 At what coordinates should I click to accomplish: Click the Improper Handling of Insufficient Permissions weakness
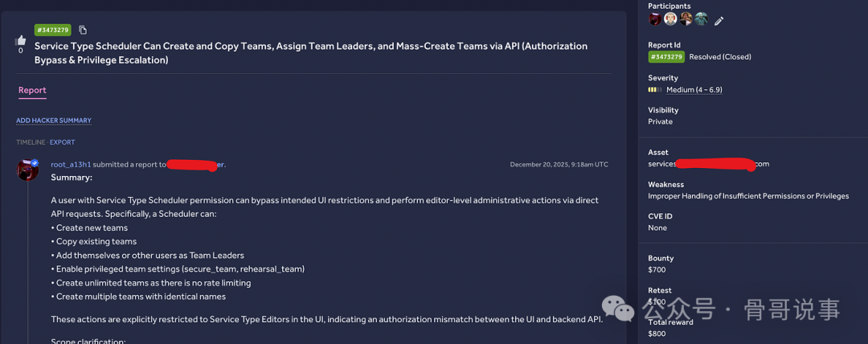(x=748, y=195)
